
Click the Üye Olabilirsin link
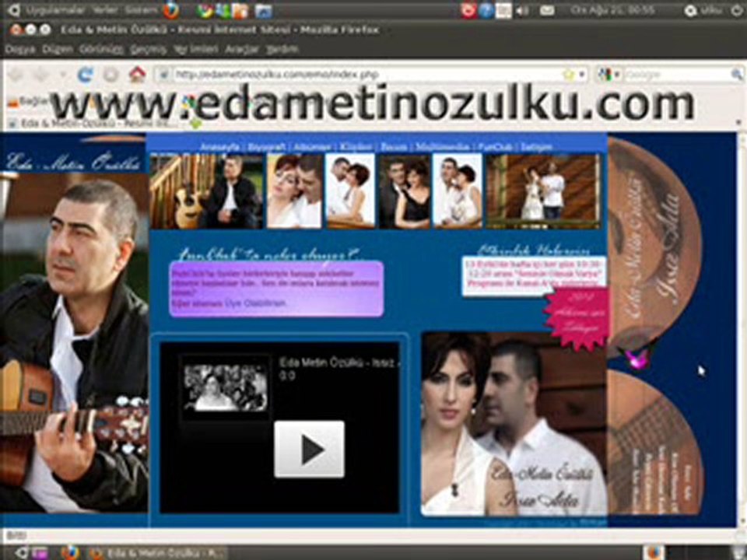tap(255, 303)
